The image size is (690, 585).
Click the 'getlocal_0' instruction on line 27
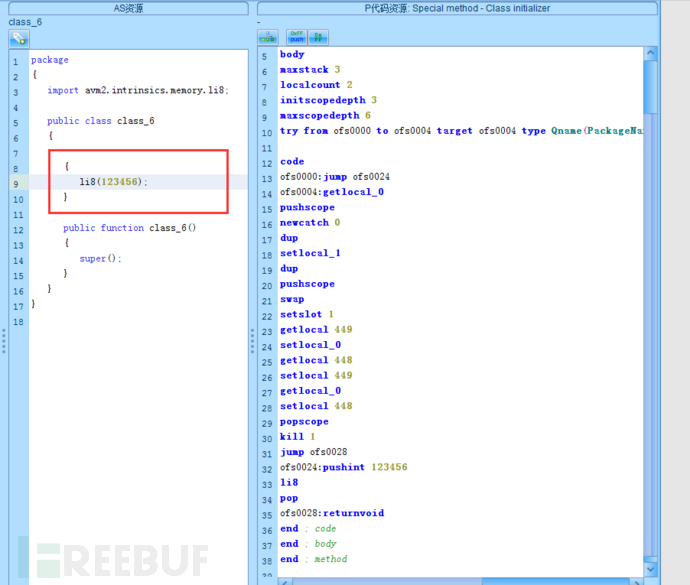click(310, 391)
